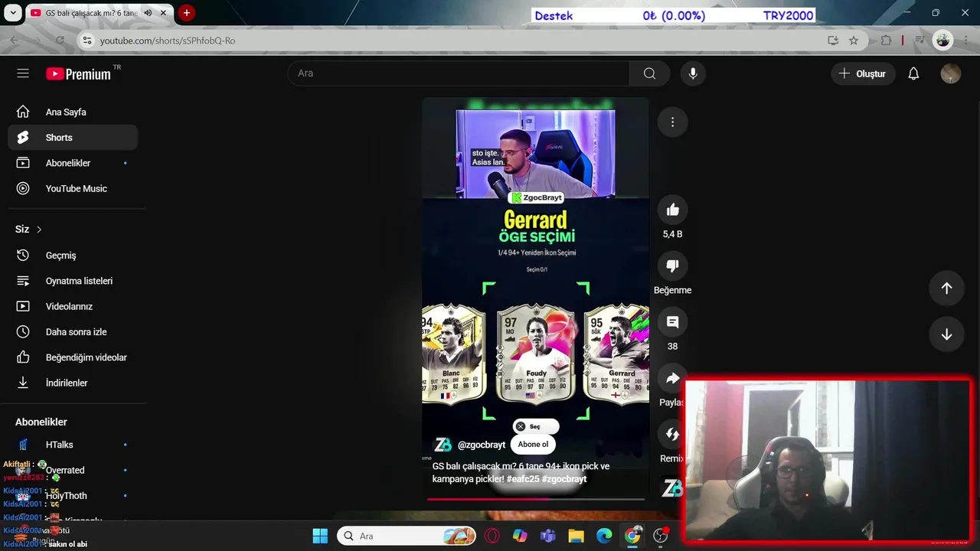Open Daha sonra izle
This screenshot has width=980, height=551.
coord(73,332)
